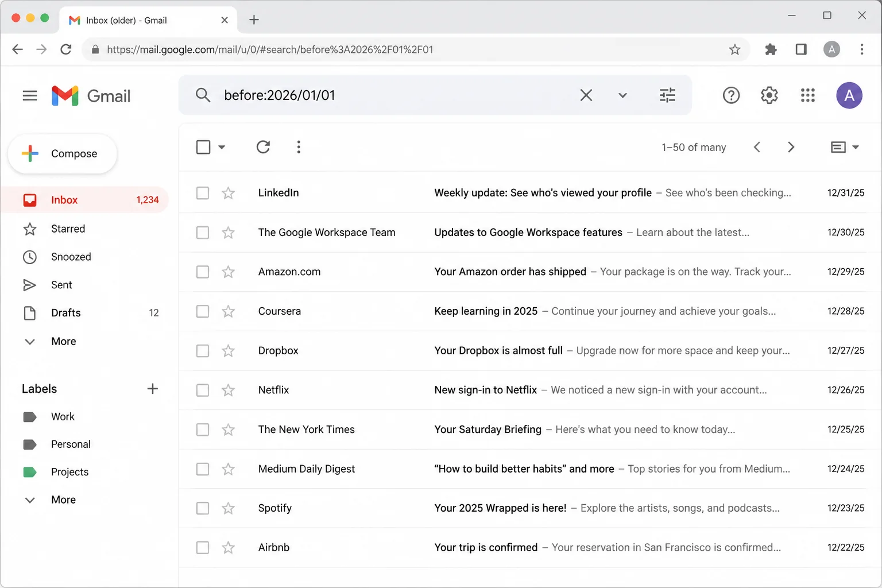Close the Gmail browser tab
The height and width of the screenshot is (588, 882).
pyautogui.click(x=225, y=20)
